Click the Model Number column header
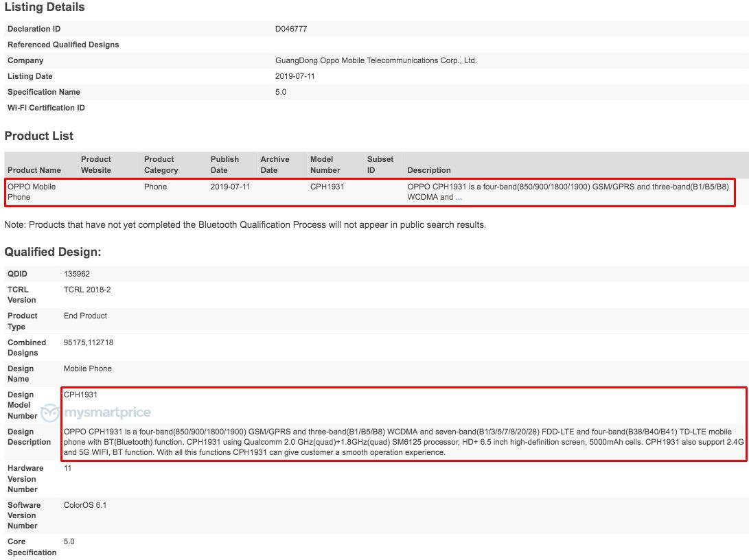The height and width of the screenshot is (560, 749). (325, 165)
